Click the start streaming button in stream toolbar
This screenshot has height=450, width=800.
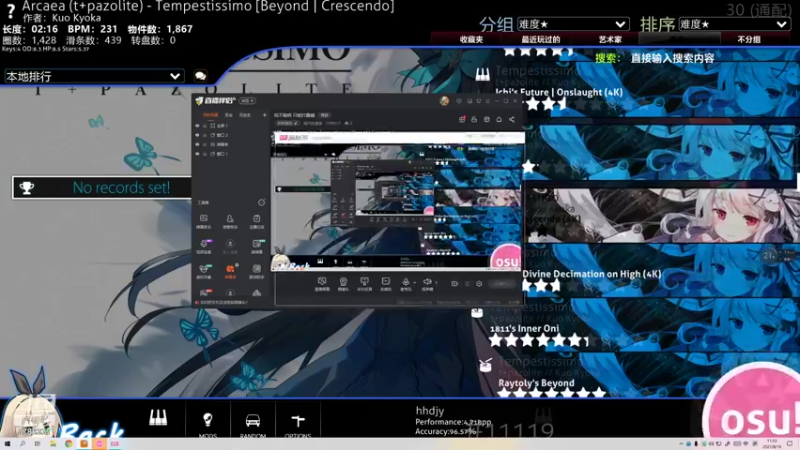click(x=502, y=284)
